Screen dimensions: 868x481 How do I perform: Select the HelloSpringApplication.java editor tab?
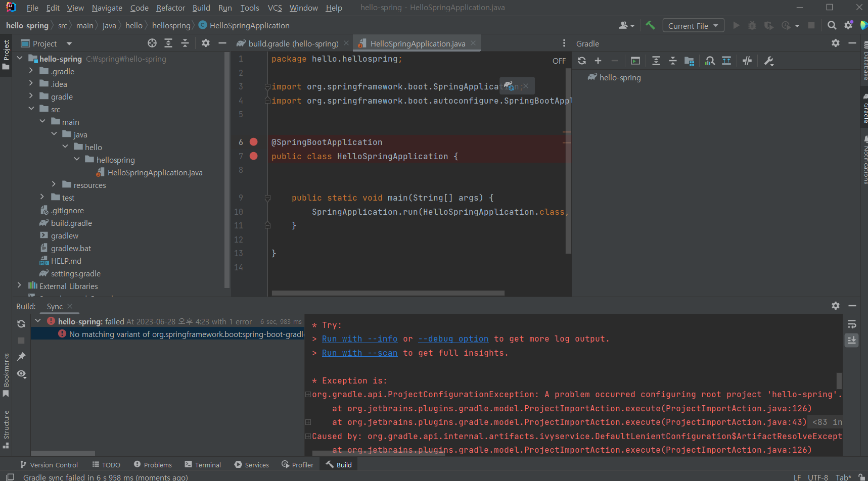418,43
